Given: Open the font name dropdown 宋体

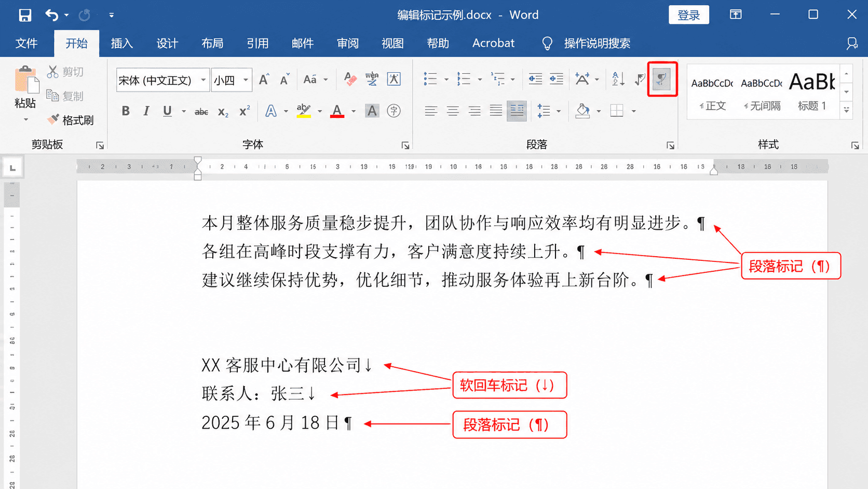Looking at the screenshot, I should click(203, 80).
